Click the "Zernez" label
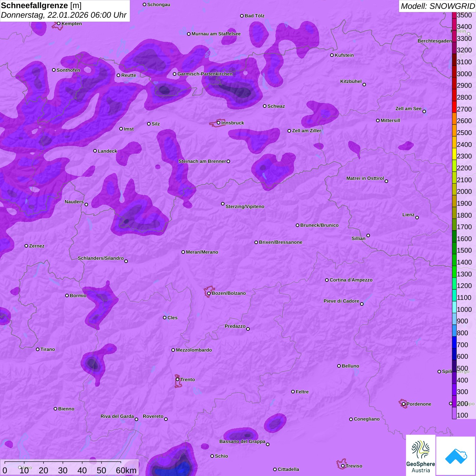 [x=37, y=246]
